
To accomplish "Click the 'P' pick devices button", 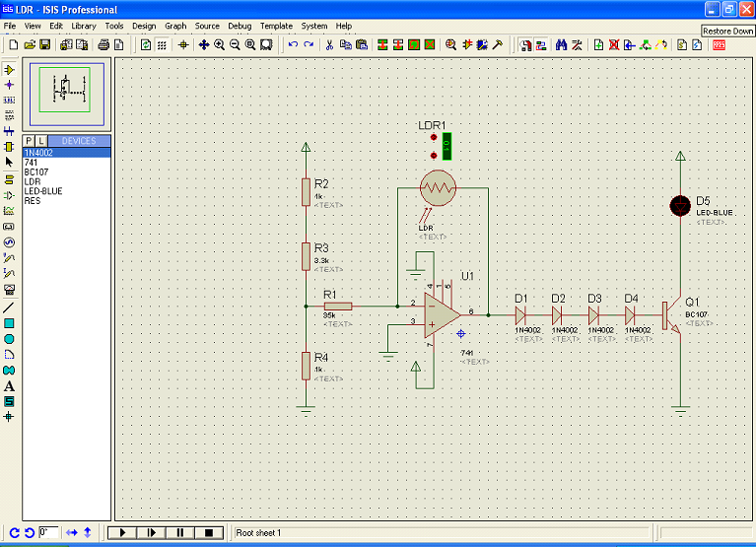I will coord(29,141).
